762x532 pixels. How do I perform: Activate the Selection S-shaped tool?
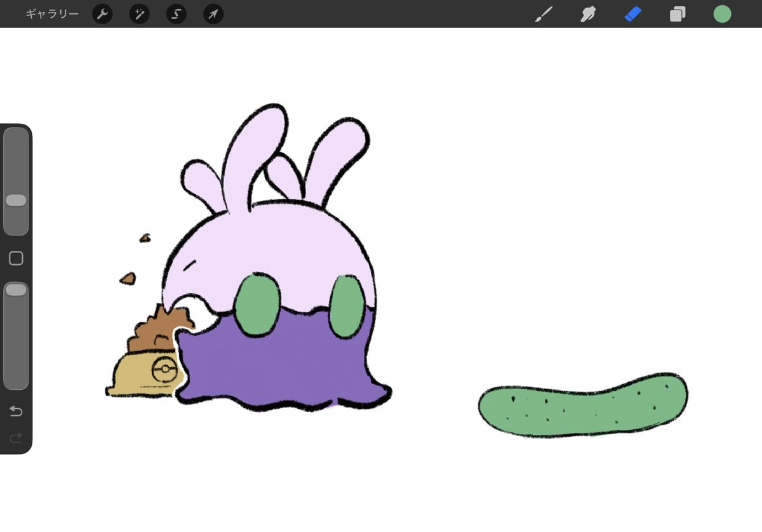[177, 14]
